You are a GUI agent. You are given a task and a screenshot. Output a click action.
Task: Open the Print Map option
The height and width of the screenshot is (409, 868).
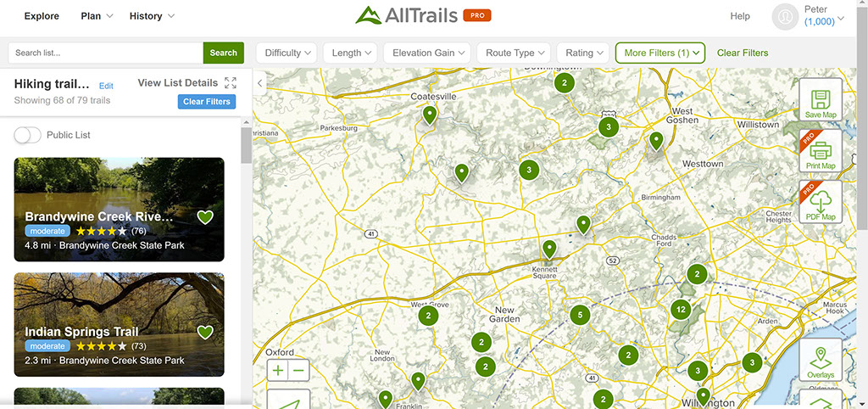coord(821,151)
